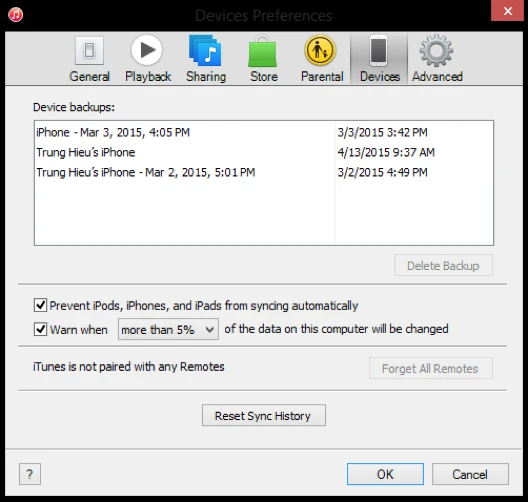The image size is (528, 502).
Task: Open the 'more than 5%' dropdown
Action: (168, 329)
